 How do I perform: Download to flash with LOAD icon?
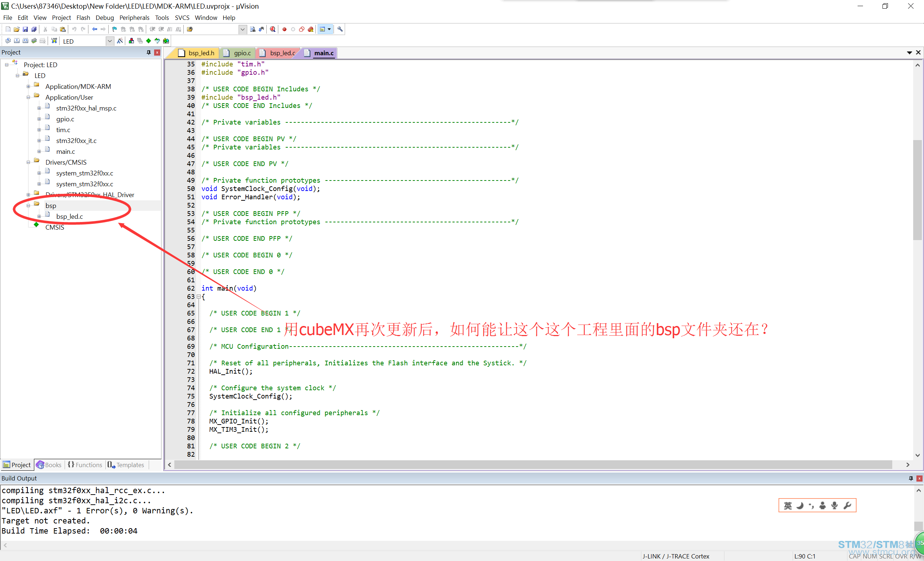point(55,41)
